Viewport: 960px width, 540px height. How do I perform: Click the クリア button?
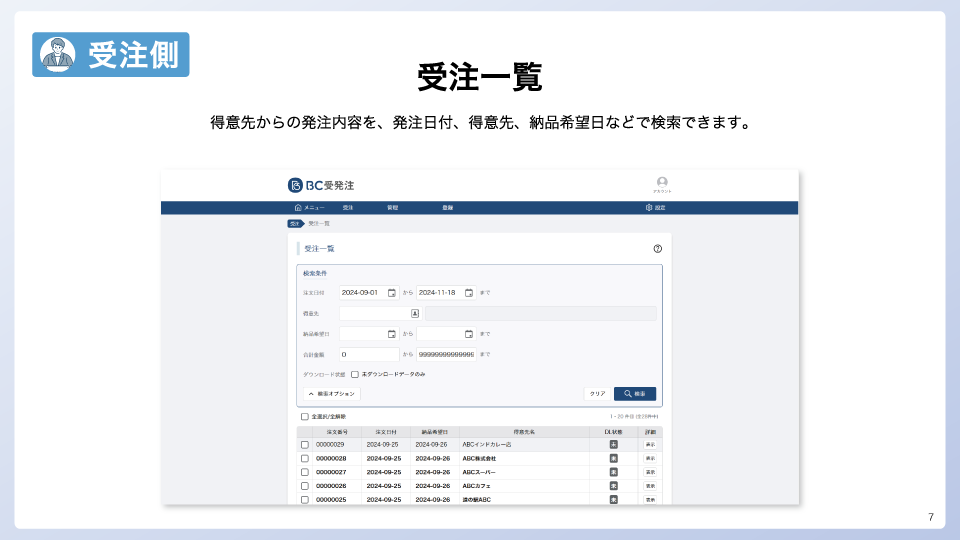coord(598,394)
